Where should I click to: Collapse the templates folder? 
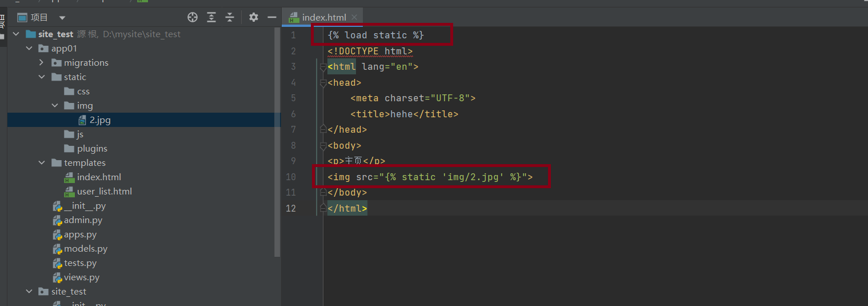(x=42, y=163)
